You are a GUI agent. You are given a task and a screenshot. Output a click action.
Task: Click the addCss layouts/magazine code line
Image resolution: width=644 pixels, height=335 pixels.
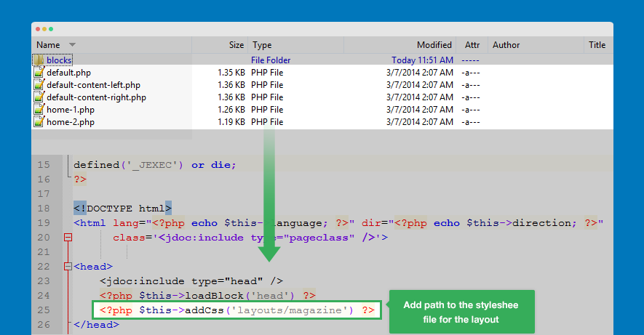236,311
